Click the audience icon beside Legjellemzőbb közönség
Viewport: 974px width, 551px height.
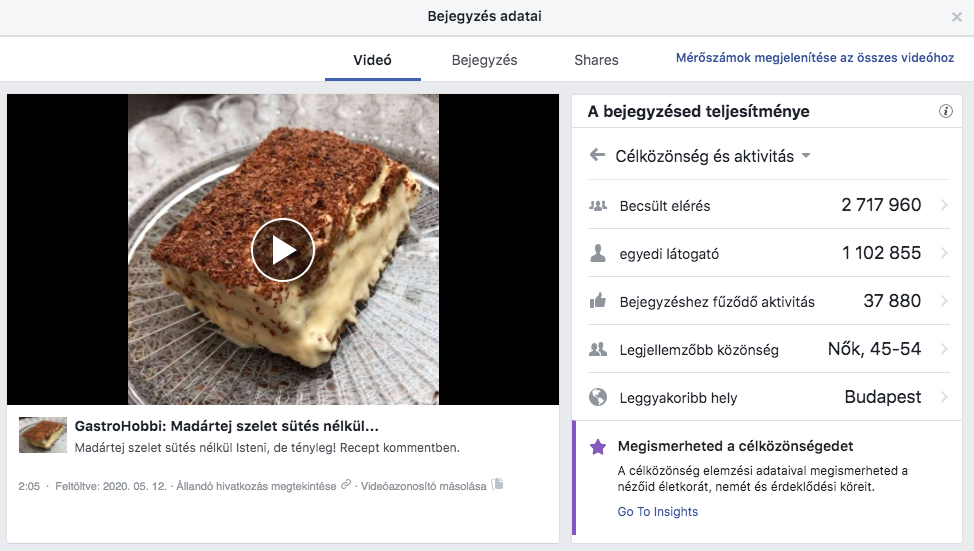tap(598, 349)
